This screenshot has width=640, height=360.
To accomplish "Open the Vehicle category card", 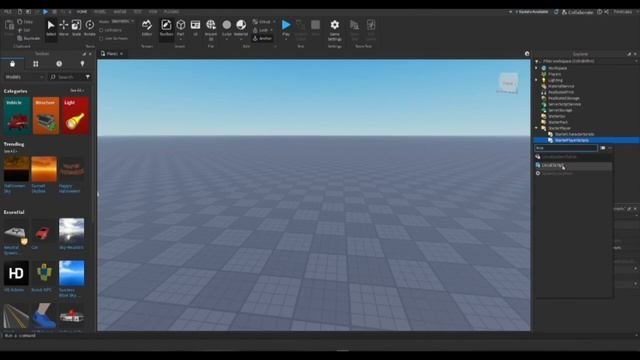I will click(x=17, y=116).
